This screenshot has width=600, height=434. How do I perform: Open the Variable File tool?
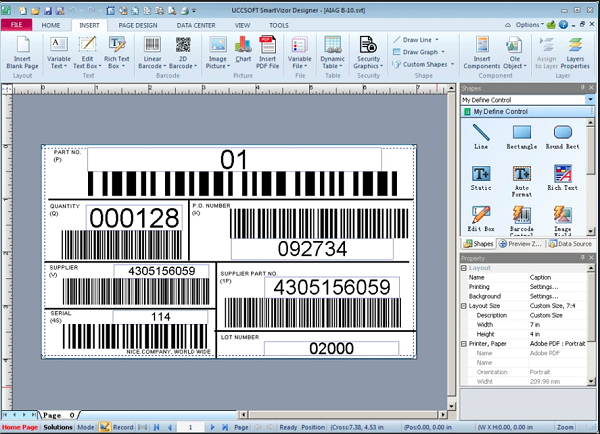pos(299,53)
